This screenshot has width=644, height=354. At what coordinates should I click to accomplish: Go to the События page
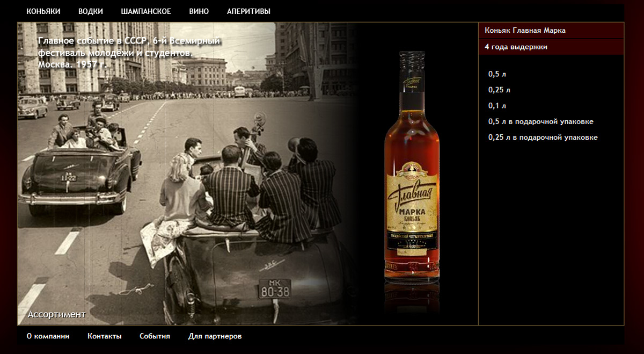tap(155, 336)
